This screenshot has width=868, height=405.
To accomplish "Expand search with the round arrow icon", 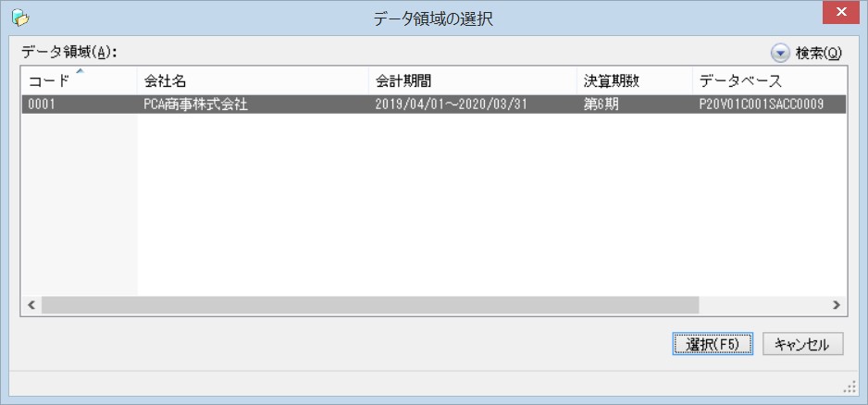I will (x=780, y=53).
